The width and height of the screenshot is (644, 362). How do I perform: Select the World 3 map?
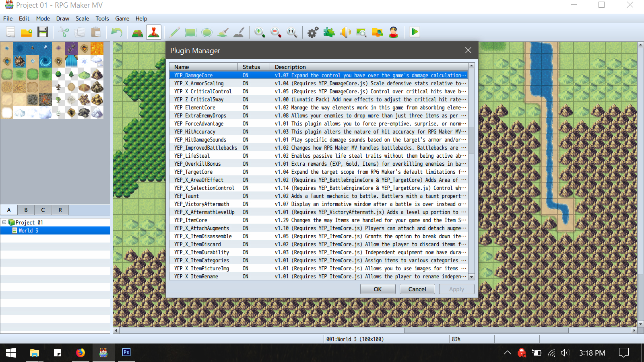point(55,230)
